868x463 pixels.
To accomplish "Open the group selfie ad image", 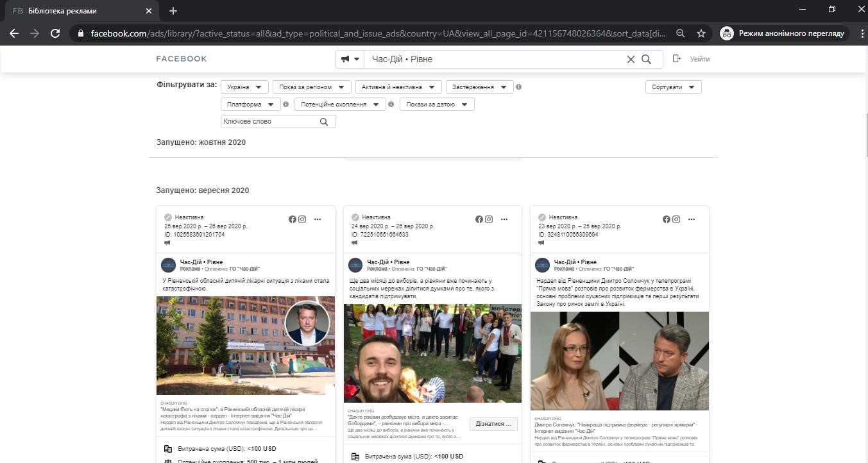I will coord(432,353).
